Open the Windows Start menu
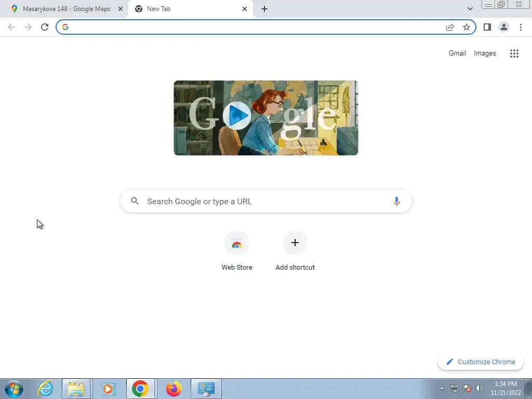The height and width of the screenshot is (399, 532). 14,389
